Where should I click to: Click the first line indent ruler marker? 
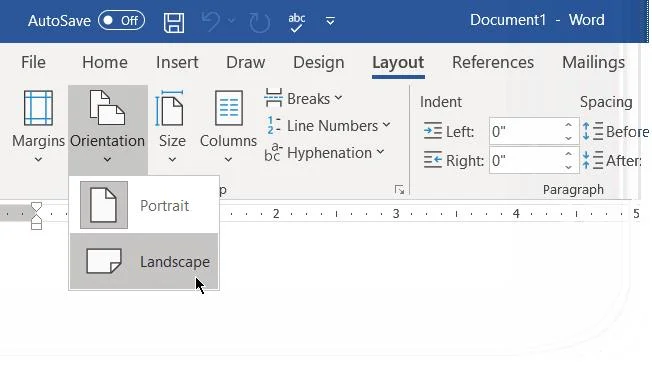[x=37, y=207]
